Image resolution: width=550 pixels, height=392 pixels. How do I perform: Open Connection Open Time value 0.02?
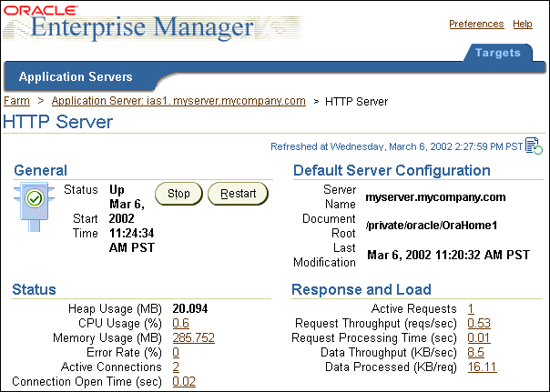pyautogui.click(x=184, y=381)
